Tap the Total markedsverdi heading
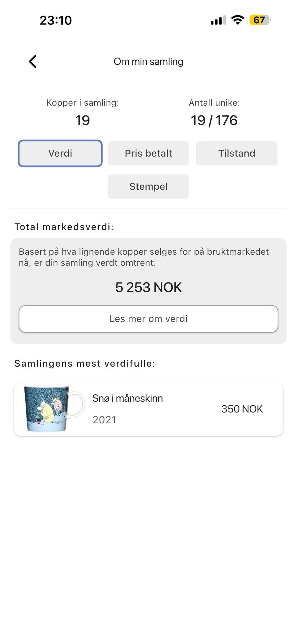297x644 pixels. 64,227
